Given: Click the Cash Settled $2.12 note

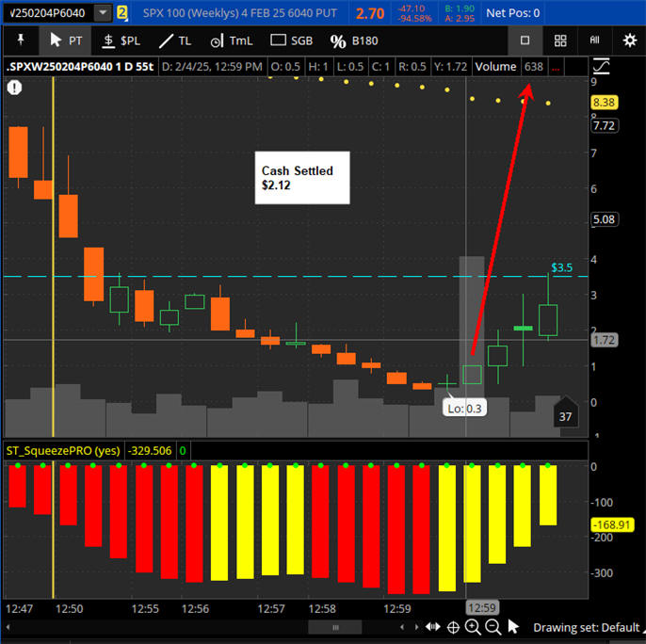Looking at the screenshot, I should (x=302, y=178).
